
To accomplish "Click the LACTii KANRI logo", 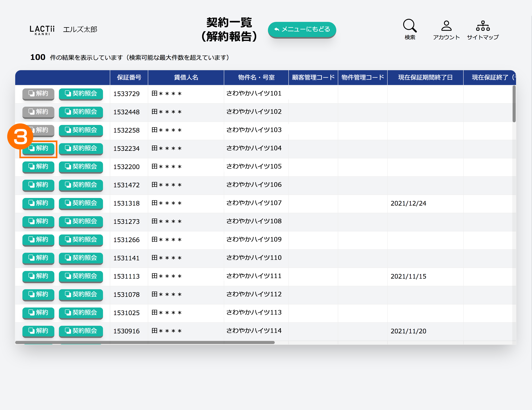I will tap(42, 30).
